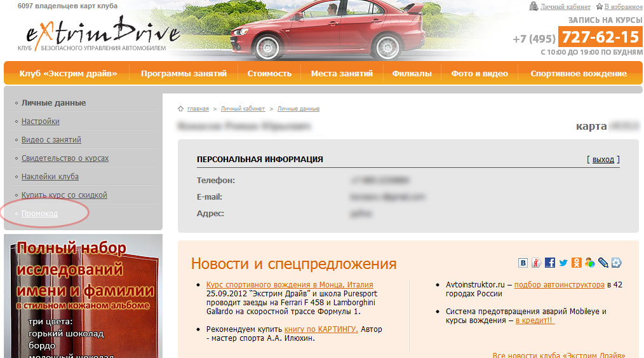The image size is (644, 358).
Task: Open Купить курс со скидкой link
Action: [64, 195]
